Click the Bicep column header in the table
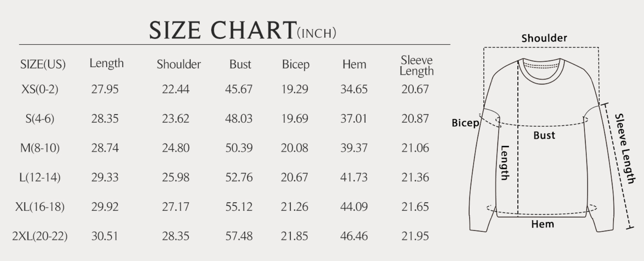This screenshot has height=261, width=644. (x=295, y=64)
